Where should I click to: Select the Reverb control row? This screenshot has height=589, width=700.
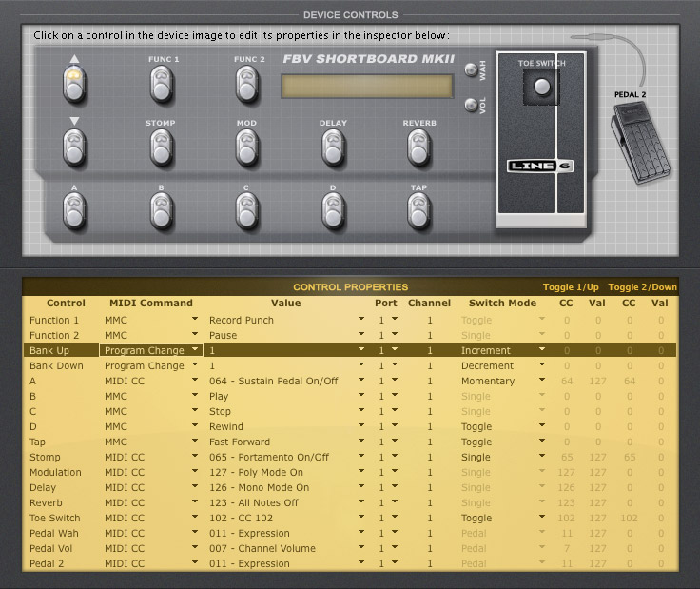(x=350, y=502)
